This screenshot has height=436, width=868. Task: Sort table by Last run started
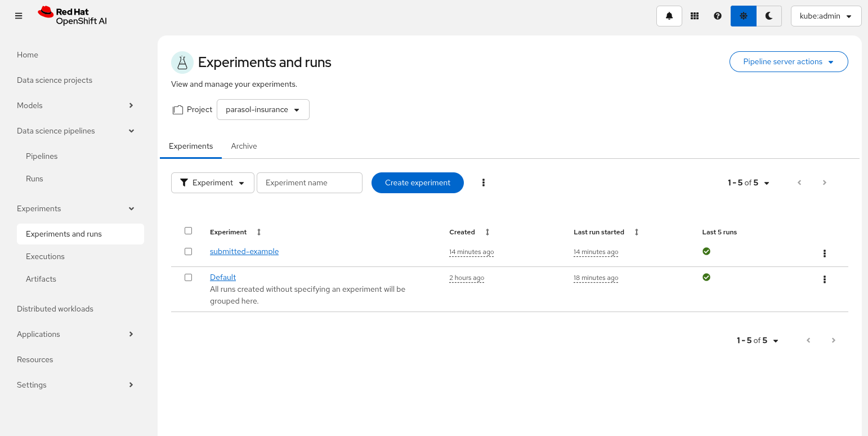[x=606, y=232]
